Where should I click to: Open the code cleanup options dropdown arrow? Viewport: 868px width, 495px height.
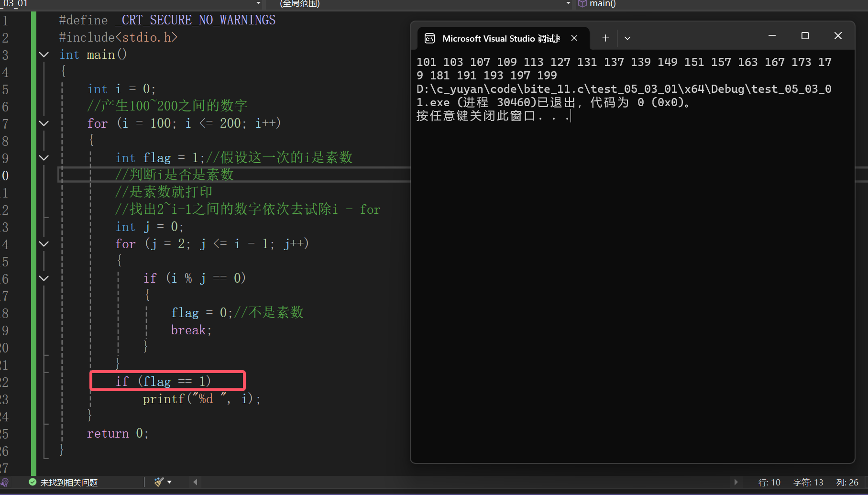click(169, 482)
